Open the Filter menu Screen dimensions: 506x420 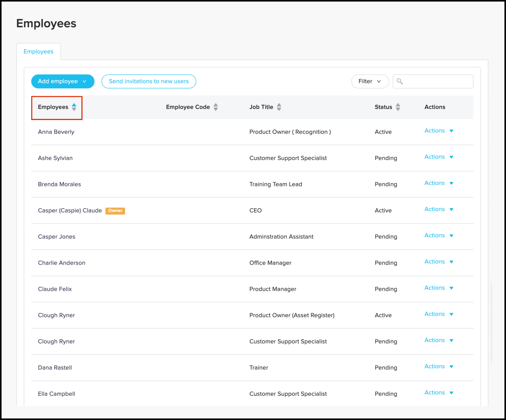click(x=370, y=81)
